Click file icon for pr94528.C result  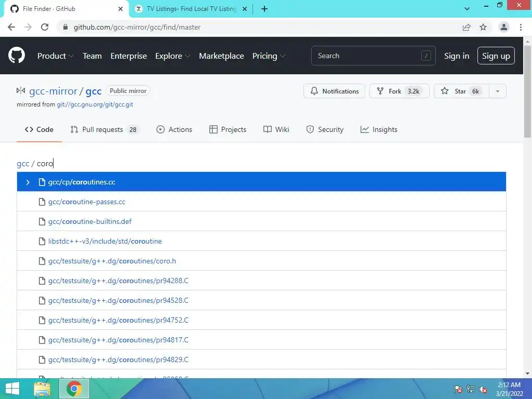point(42,300)
